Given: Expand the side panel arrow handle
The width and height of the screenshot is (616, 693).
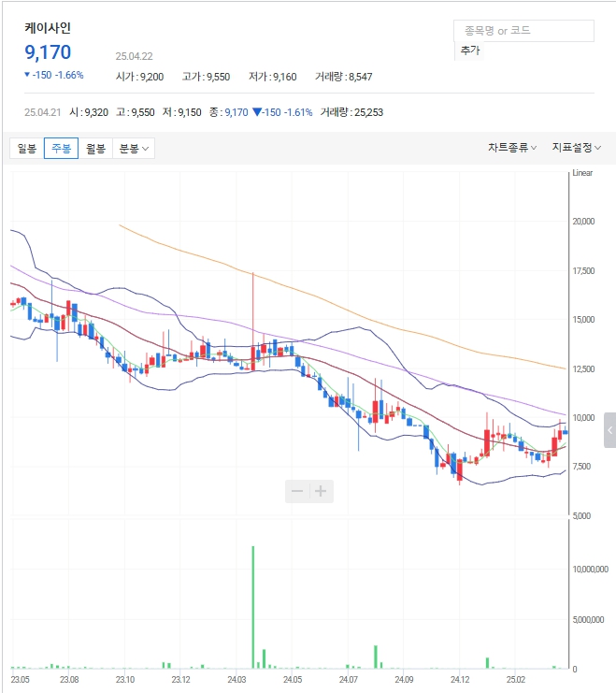Looking at the screenshot, I should [x=609, y=430].
